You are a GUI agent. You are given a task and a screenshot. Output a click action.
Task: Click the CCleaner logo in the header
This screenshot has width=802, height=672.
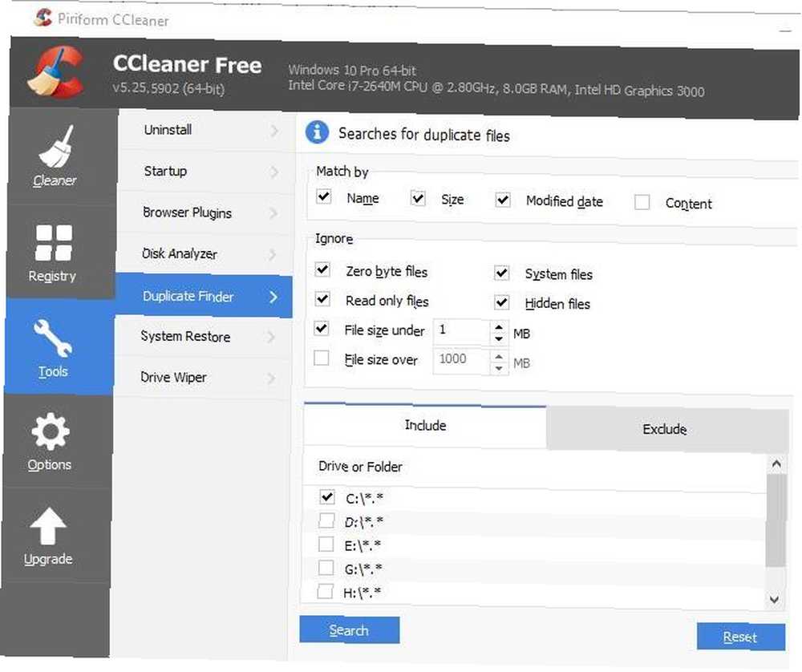[56, 71]
